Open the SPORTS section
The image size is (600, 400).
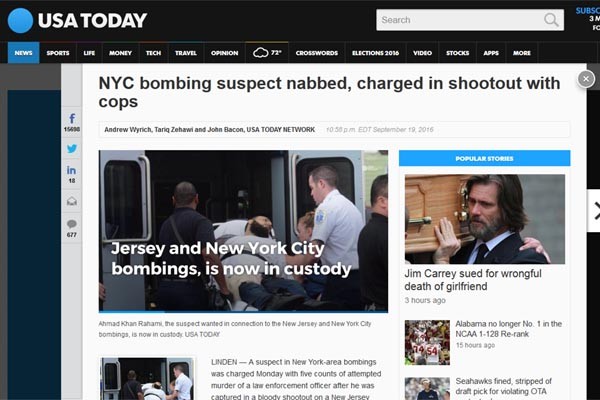click(x=58, y=53)
